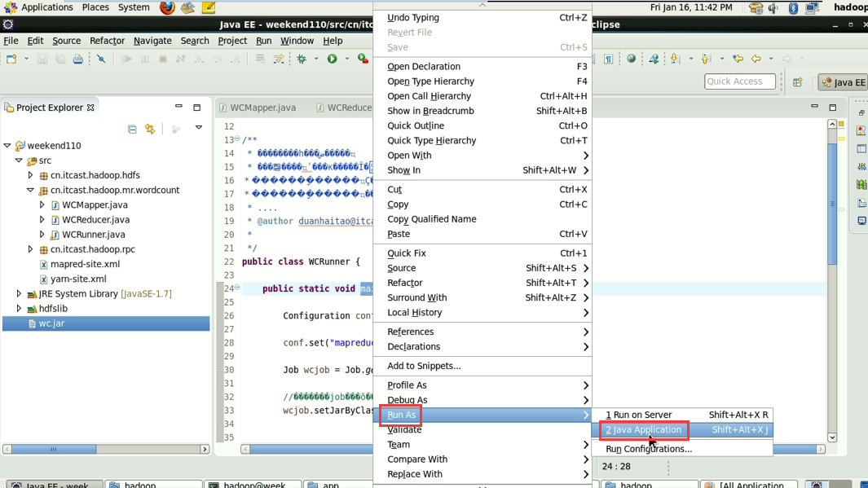Maximize the Project Explorer panel
This screenshot has height=488, width=868.
tap(197, 108)
